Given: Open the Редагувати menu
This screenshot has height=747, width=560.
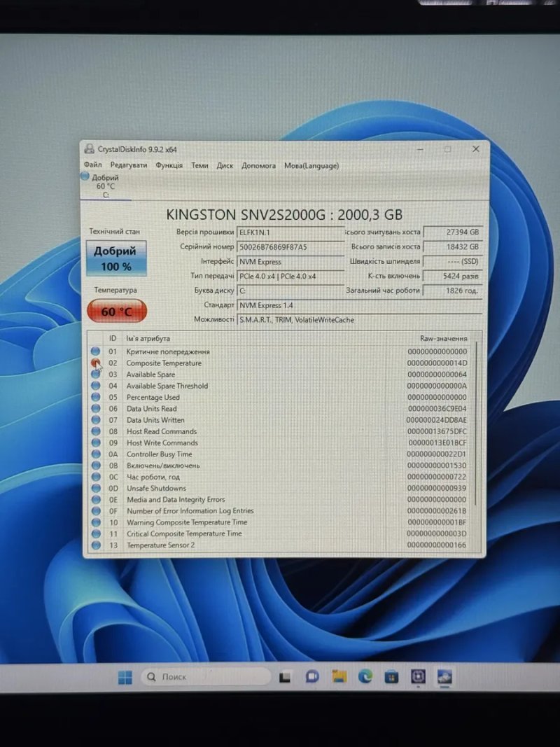Looking at the screenshot, I should pyautogui.click(x=129, y=165).
